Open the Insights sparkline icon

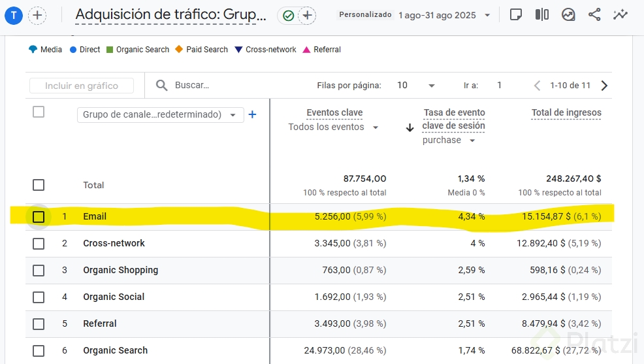tap(620, 14)
